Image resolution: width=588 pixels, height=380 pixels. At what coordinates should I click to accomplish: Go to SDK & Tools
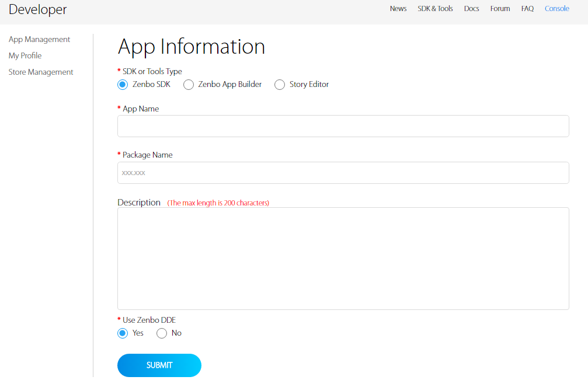pos(436,9)
